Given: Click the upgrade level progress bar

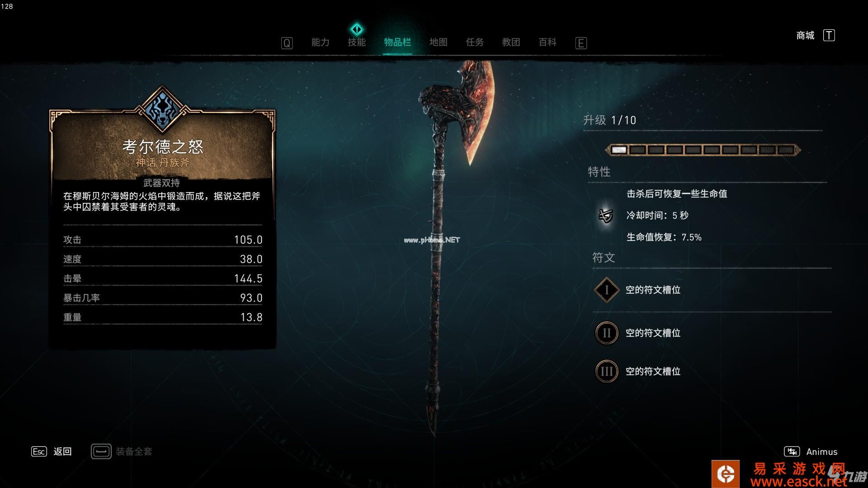Looking at the screenshot, I should coord(703,150).
